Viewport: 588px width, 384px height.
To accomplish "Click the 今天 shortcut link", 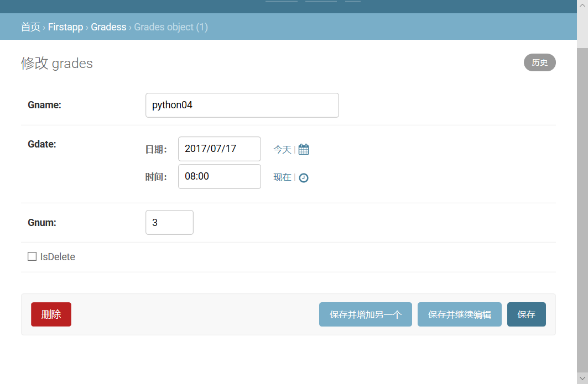I will click(282, 150).
